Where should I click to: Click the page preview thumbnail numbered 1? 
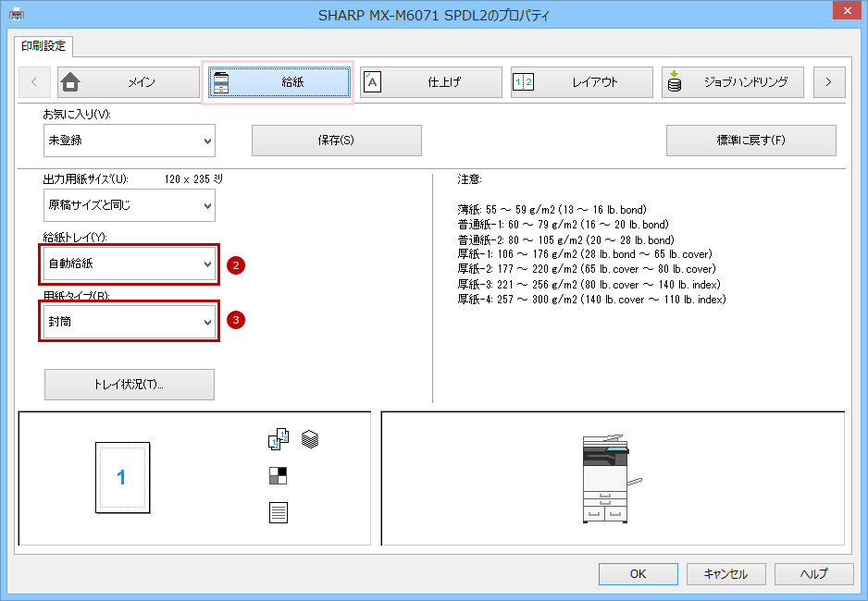[x=122, y=478]
